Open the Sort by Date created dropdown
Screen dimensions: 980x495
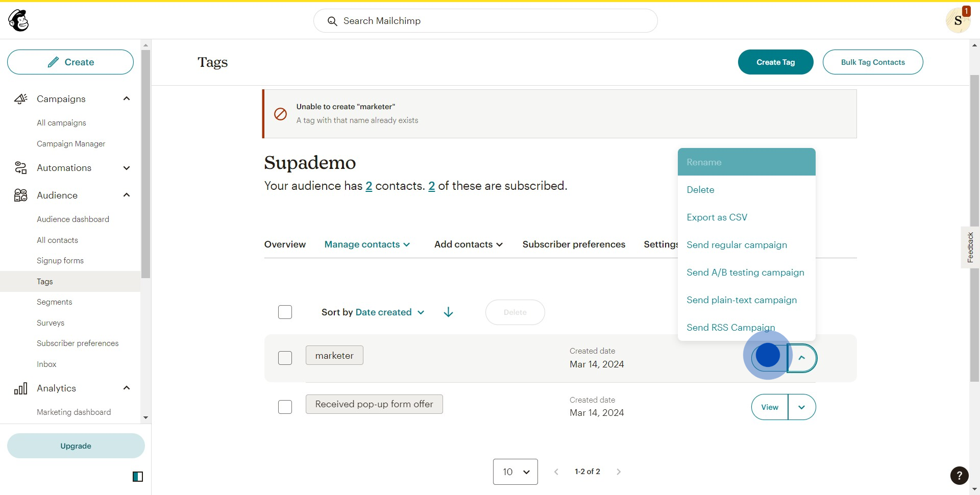coord(373,312)
